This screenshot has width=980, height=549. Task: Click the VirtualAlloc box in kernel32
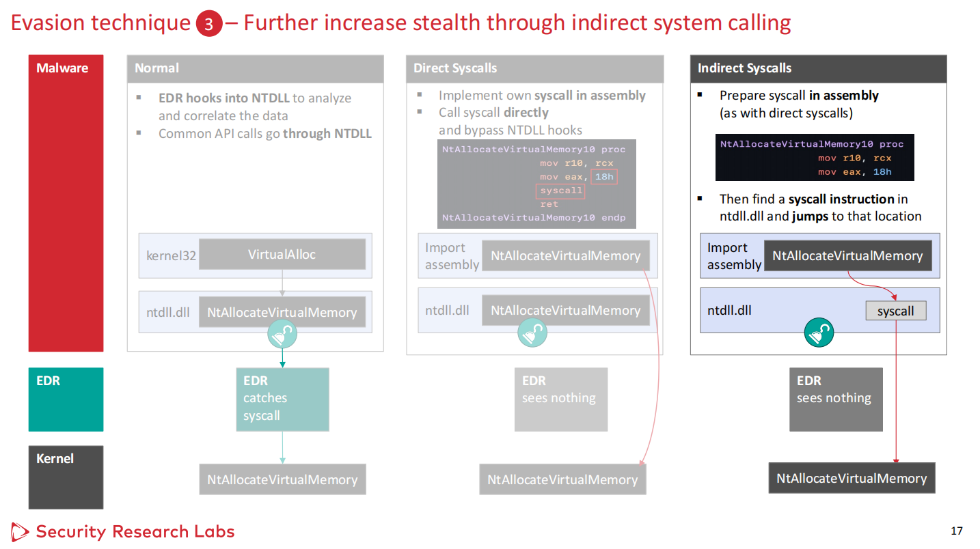[x=282, y=255]
